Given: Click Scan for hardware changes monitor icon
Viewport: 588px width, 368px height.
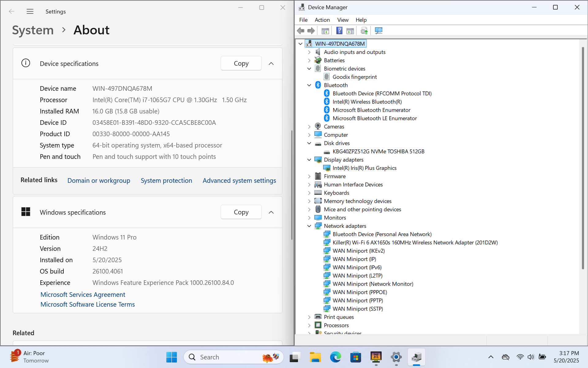Looking at the screenshot, I should (x=379, y=31).
